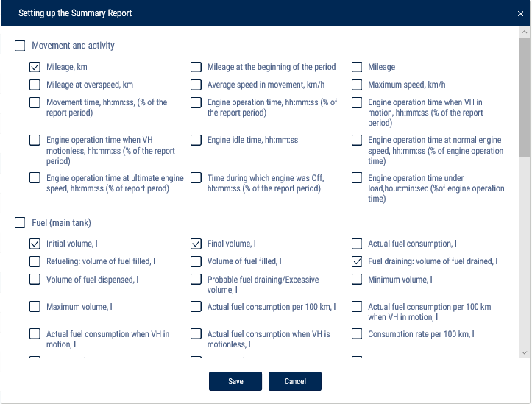Uncheck the Final volume, l option
532x404 pixels.
pyautogui.click(x=196, y=244)
